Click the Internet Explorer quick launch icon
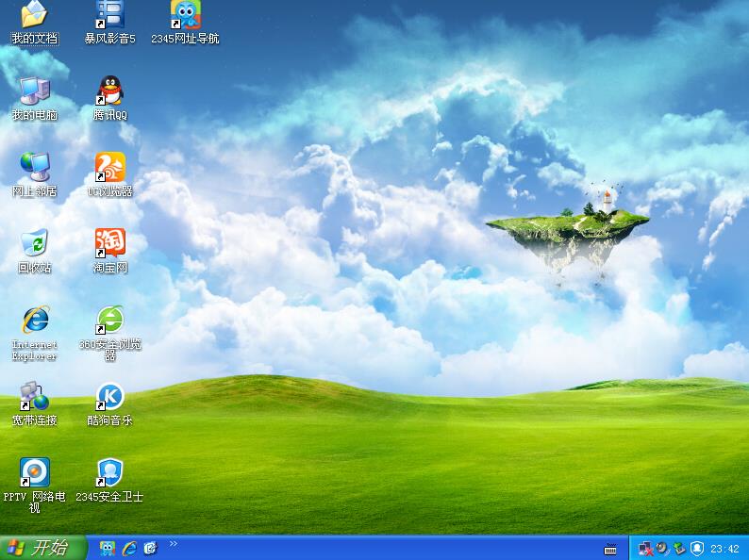This screenshot has height=560, width=749. coord(129,549)
